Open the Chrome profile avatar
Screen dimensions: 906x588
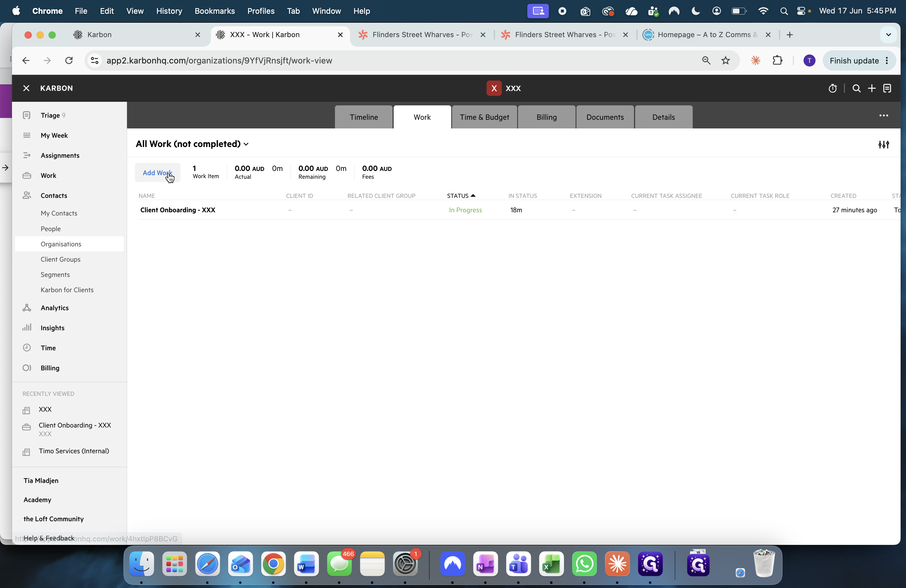809,60
